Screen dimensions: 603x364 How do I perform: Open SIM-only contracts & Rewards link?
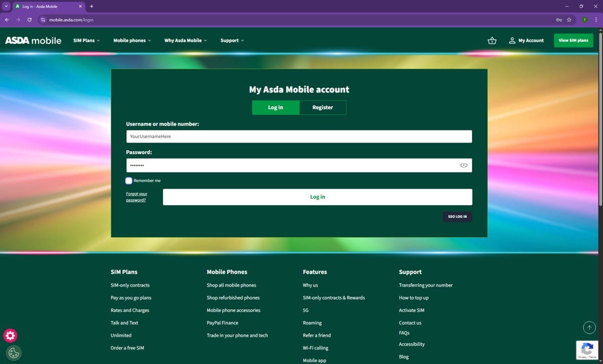[x=334, y=298]
